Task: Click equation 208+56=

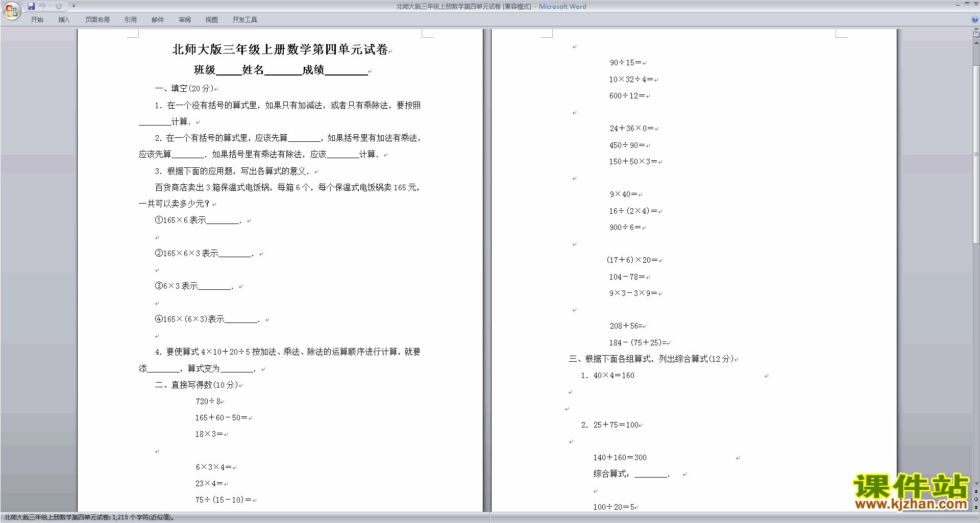Action: pyautogui.click(x=626, y=326)
